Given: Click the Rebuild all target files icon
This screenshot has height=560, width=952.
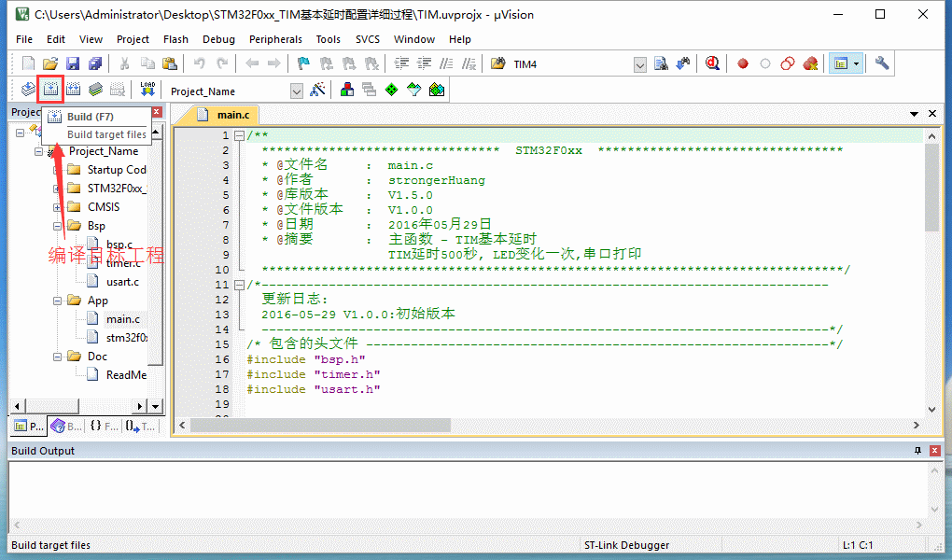Looking at the screenshot, I should tap(73, 90).
